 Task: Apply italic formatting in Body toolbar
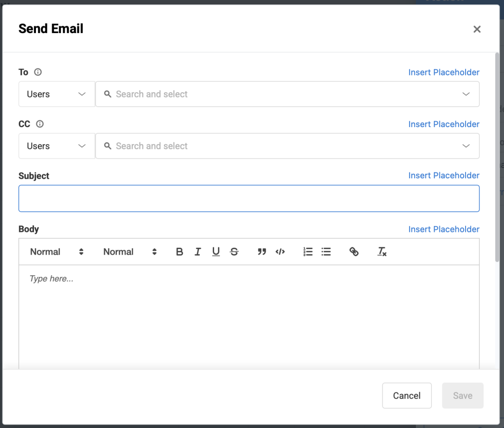(198, 252)
